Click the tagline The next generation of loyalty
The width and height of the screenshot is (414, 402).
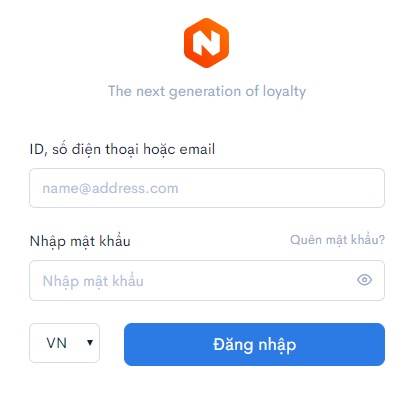pyautogui.click(x=207, y=91)
